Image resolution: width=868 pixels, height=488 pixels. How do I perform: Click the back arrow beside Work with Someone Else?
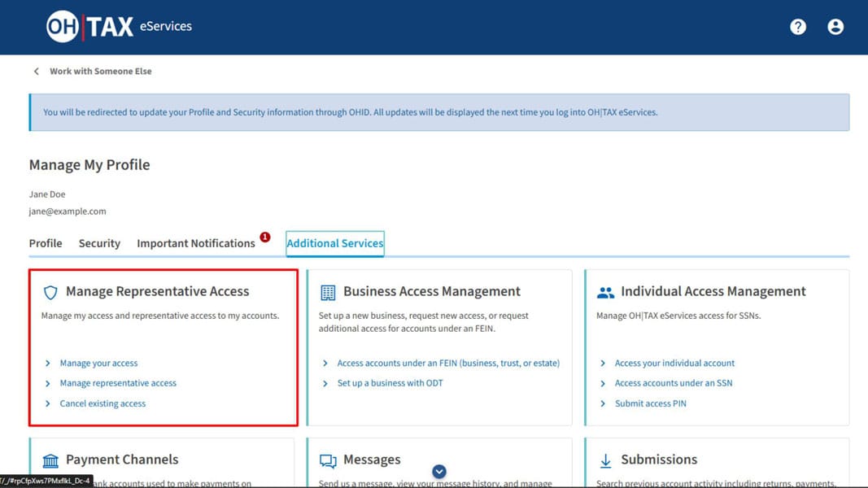37,72
